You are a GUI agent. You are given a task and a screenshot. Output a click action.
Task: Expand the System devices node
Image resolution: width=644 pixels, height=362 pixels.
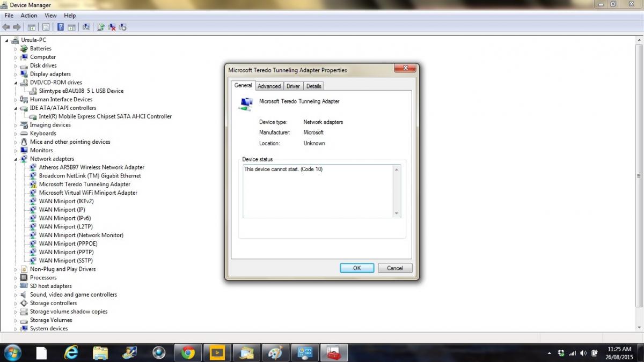tap(16, 328)
